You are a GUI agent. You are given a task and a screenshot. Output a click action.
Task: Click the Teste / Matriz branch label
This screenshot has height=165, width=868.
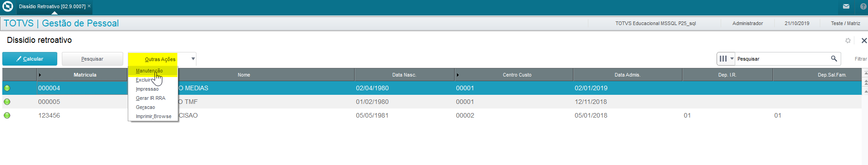pyautogui.click(x=845, y=23)
